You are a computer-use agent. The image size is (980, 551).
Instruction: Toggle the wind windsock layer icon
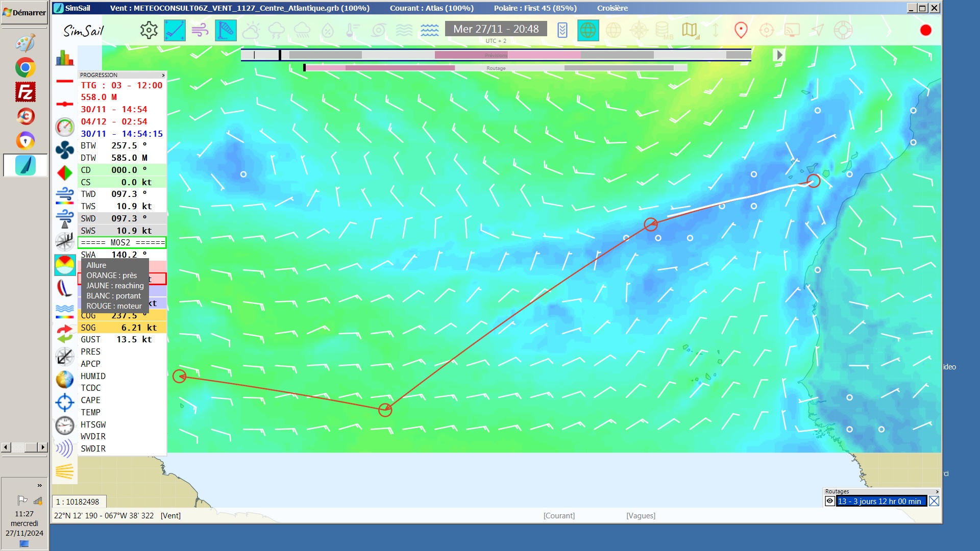point(225,31)
